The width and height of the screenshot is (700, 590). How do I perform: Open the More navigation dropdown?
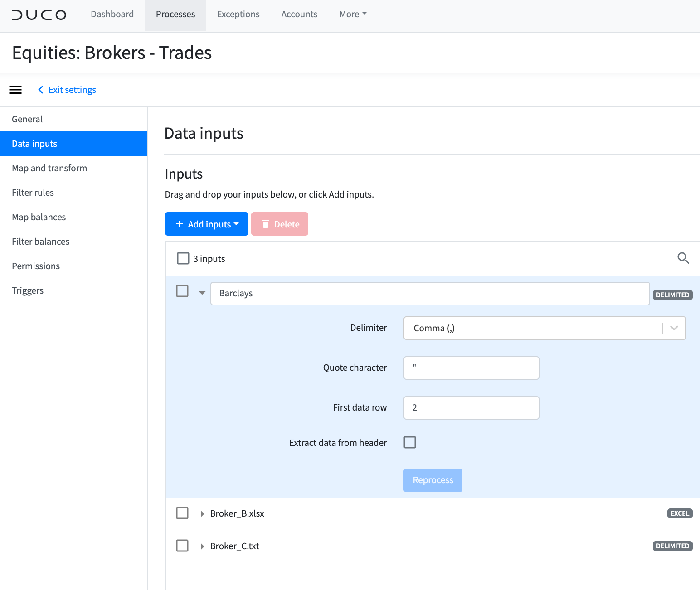(353, 14)
